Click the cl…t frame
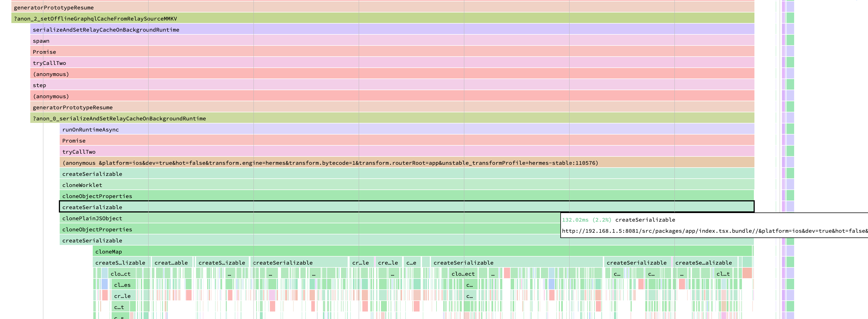 point(723,274)
